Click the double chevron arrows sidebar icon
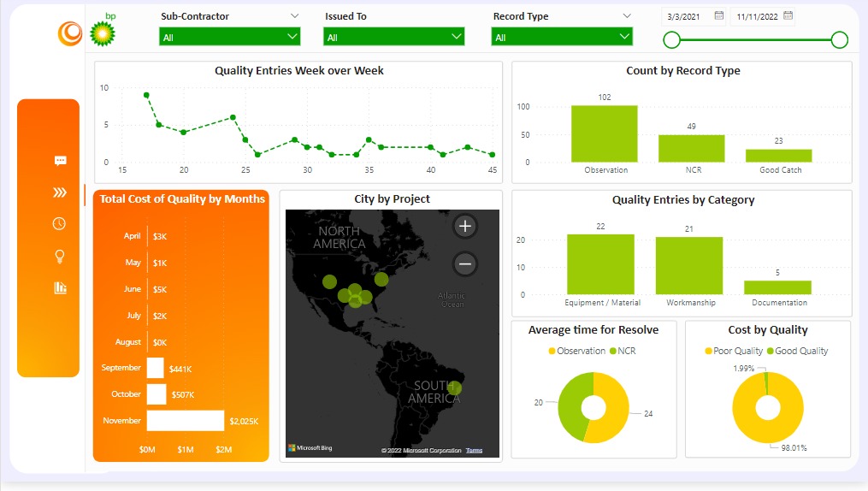The height and width of the screenshot is (491, 868). point(60,192)
